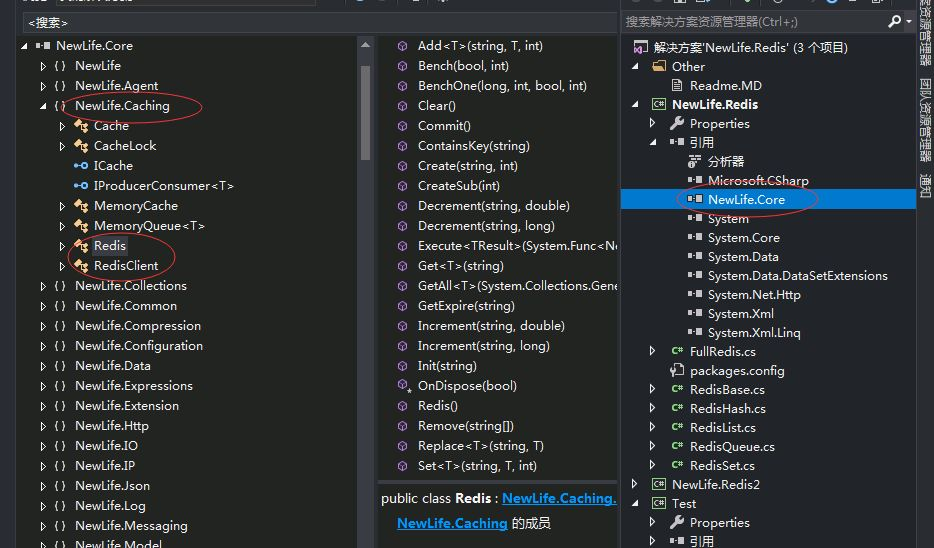Click the Other folder icon
The width and height of the screenshot is (934, 548).
tap(659, 66)
